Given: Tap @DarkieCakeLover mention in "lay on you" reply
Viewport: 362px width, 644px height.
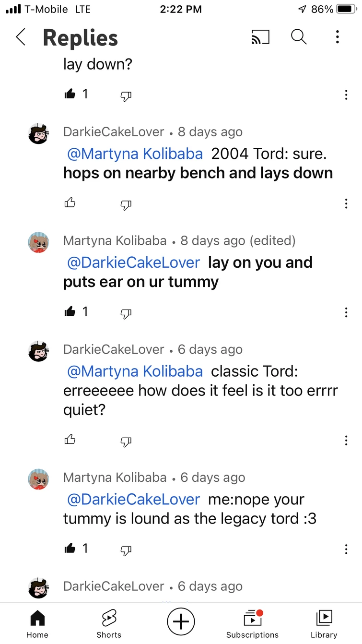Looking at the screenshot, I should [x=133, y=262].
